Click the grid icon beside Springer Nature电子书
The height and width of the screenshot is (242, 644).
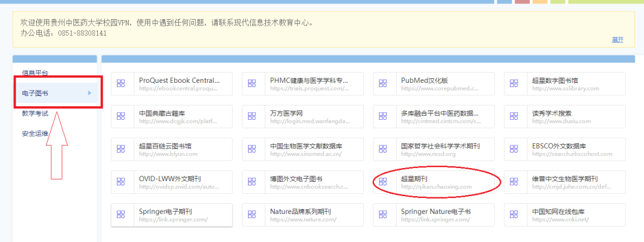tap(383, 215)
